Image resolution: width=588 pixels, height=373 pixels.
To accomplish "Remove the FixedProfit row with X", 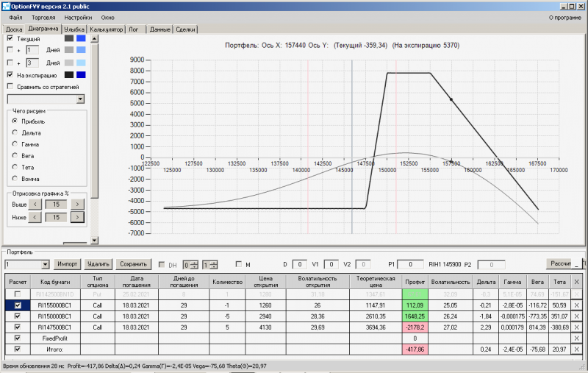I will click(x=576, y=338).
